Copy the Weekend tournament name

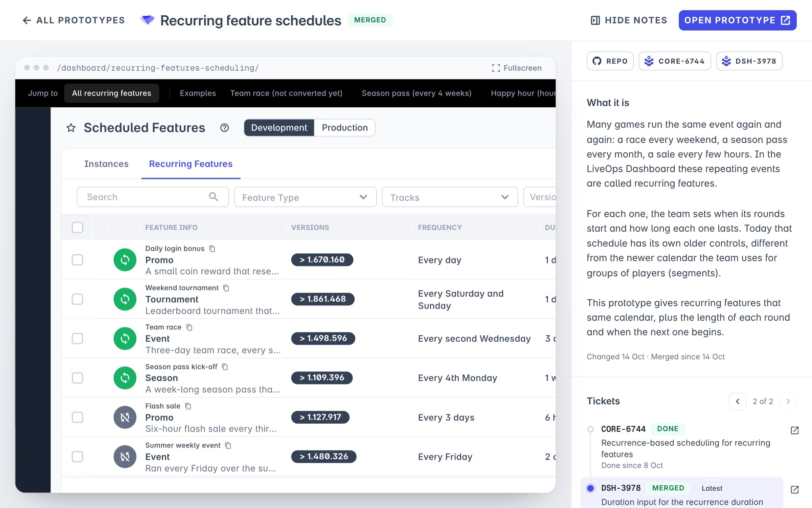coord(226,288)
